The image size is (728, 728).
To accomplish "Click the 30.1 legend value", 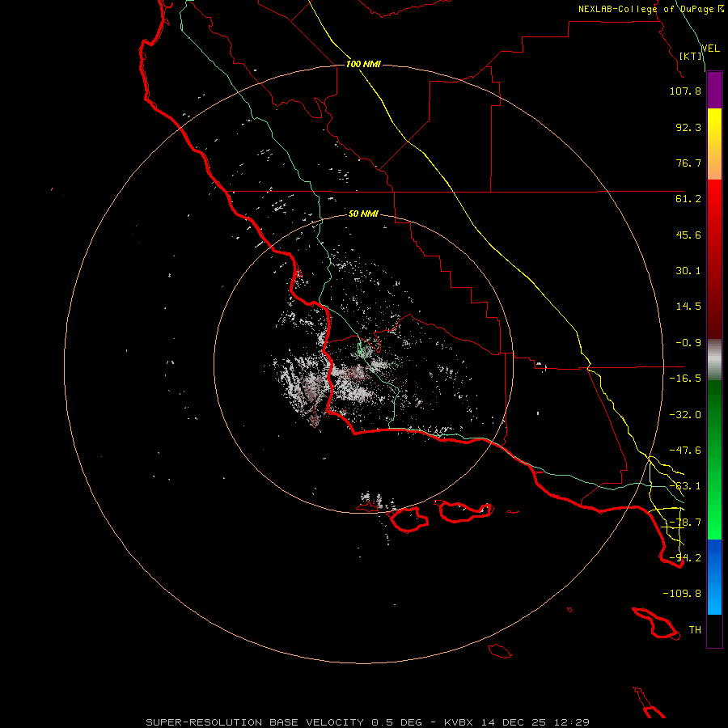I will pyautogui.click(x=688, y=271).
